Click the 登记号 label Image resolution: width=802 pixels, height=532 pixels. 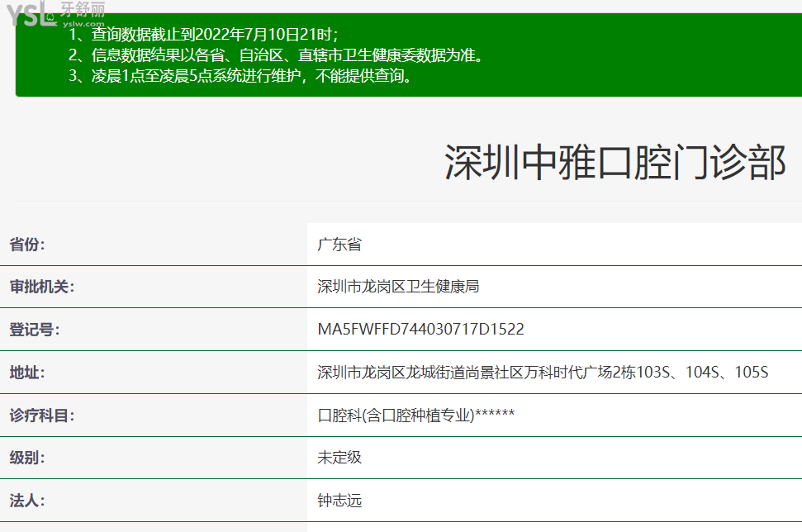(x=34, y=330)
